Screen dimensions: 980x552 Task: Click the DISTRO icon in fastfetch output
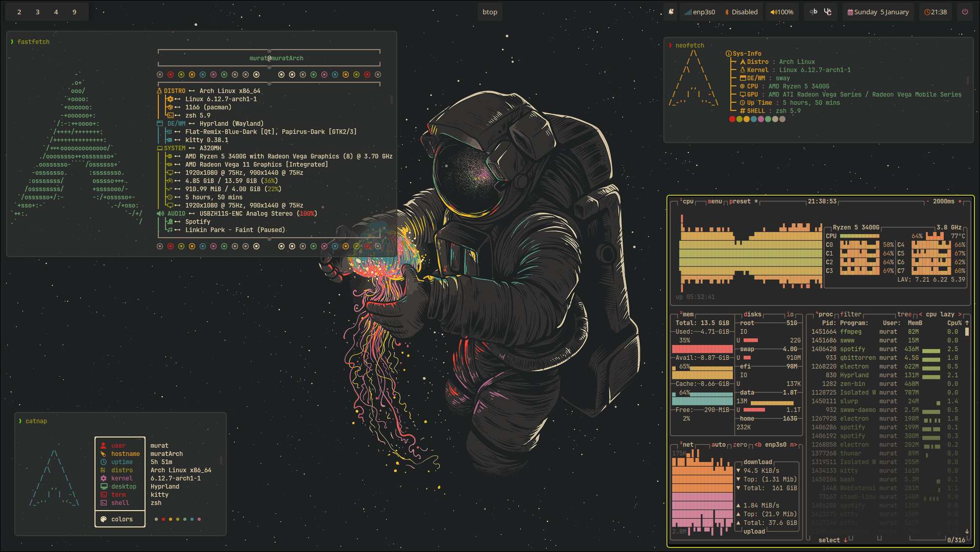[159, 91]
